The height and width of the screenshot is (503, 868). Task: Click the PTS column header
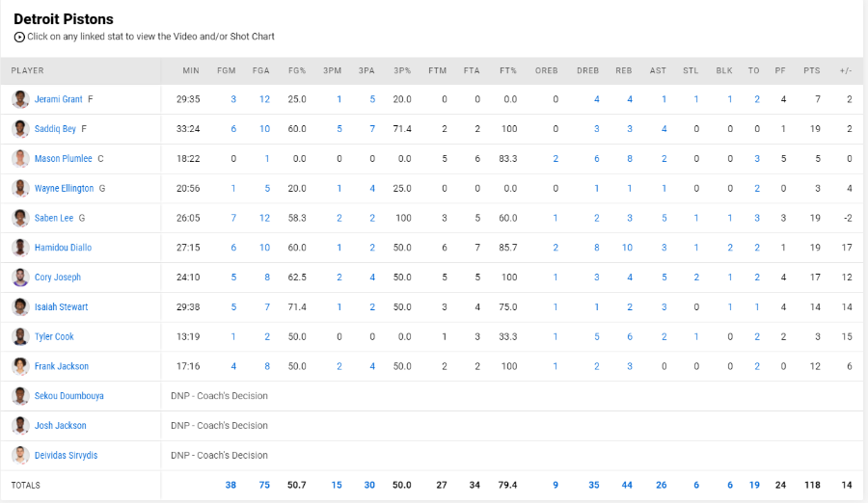(811, 71)
